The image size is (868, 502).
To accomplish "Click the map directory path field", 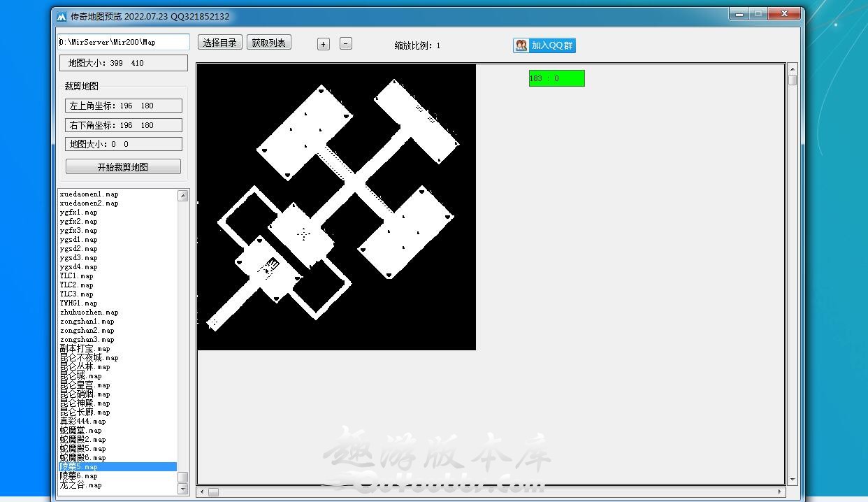I will (x=123, y=42).
